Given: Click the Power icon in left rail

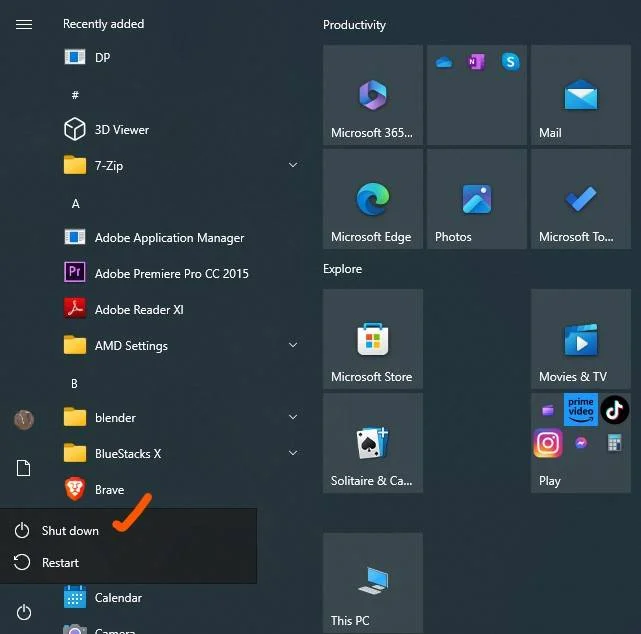Looking at the screenshot, I should pos(24,612).
